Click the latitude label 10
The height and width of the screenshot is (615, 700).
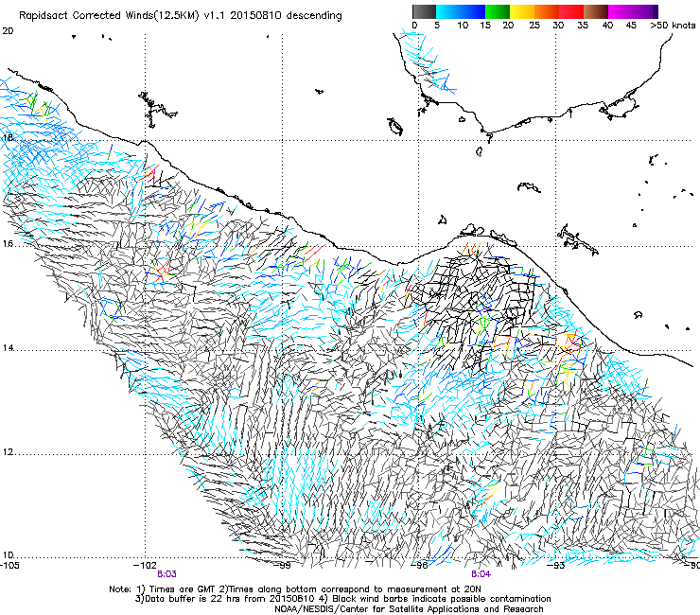coord(8,555)
